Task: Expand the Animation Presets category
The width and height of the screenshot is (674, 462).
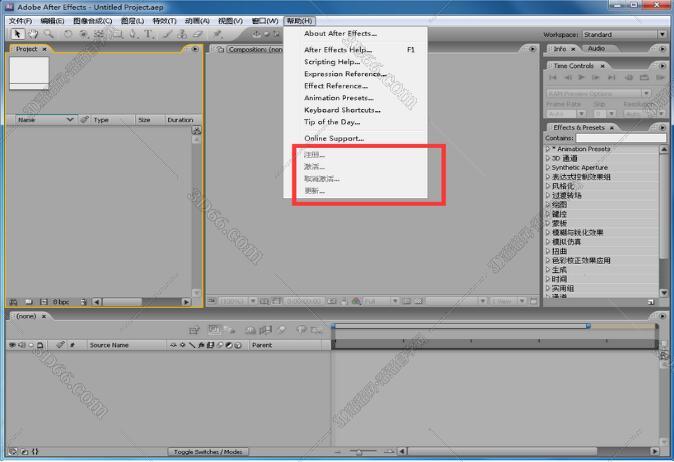Action: coord(548,149)
